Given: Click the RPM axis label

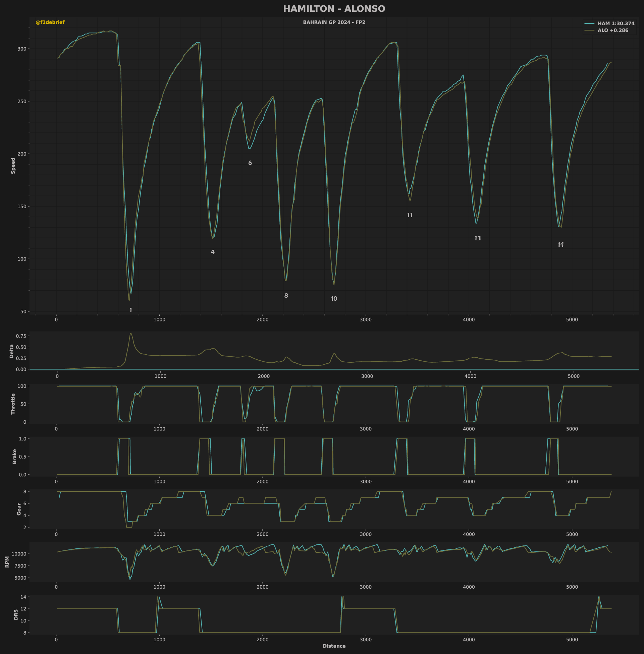Looking at the screenshot, I should point(7,562).
